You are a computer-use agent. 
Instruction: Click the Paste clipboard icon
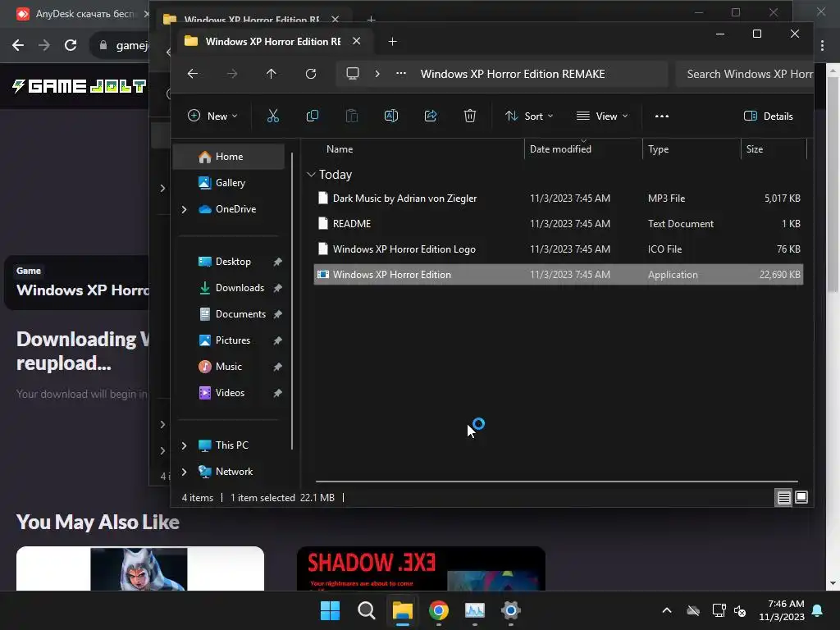tap(351, 116)
